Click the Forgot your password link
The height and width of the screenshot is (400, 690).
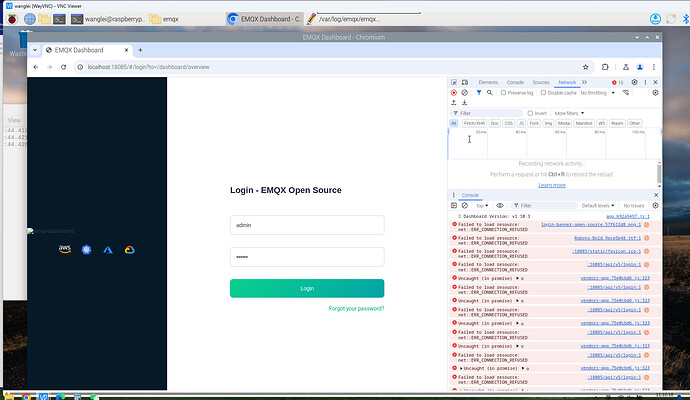tap(356, 308)
